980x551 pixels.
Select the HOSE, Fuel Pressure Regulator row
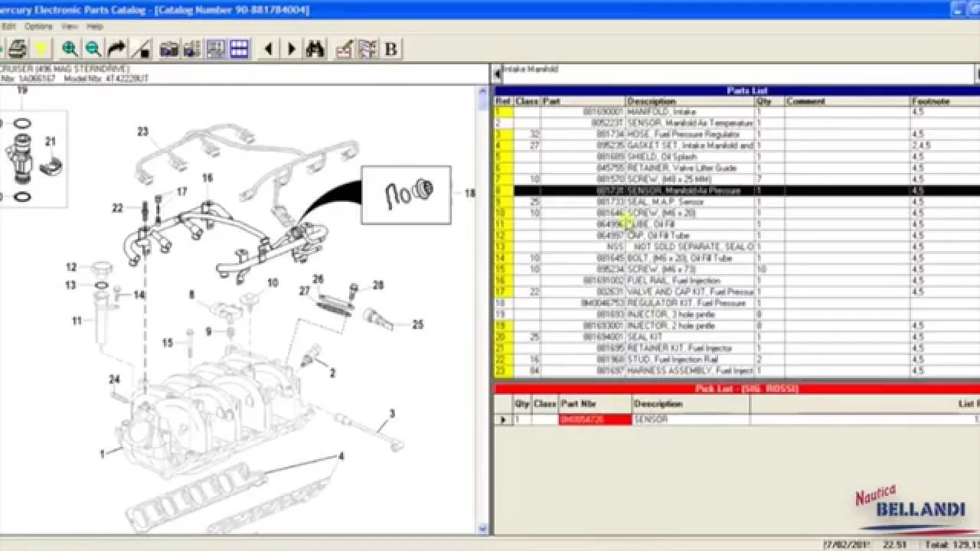tap(737, 134)
